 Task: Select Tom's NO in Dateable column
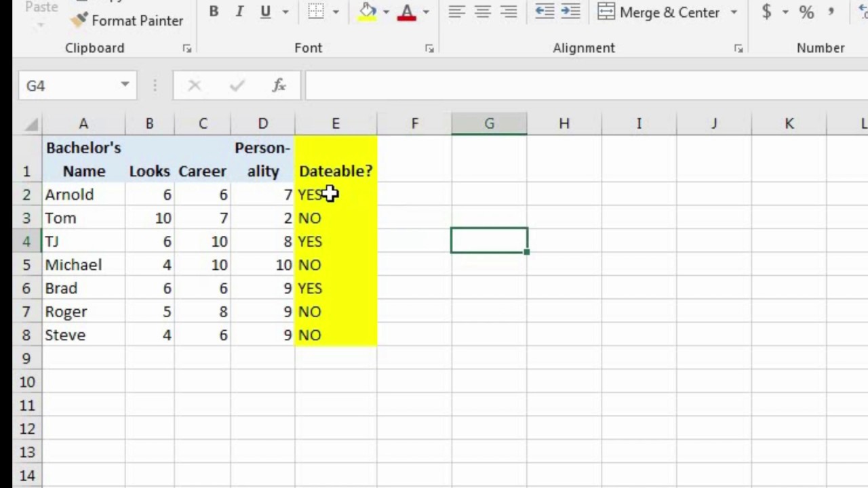[336, 218]
